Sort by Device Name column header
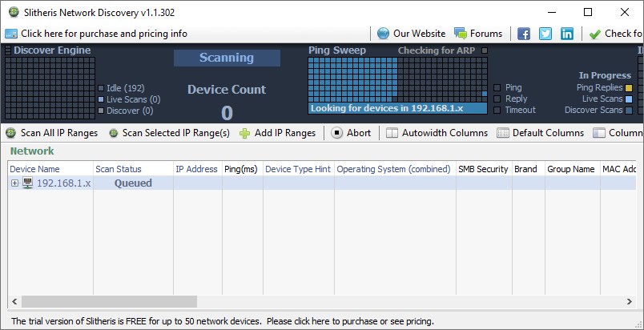Viewport: 644px width, 330px height. [x=48, y=169]
